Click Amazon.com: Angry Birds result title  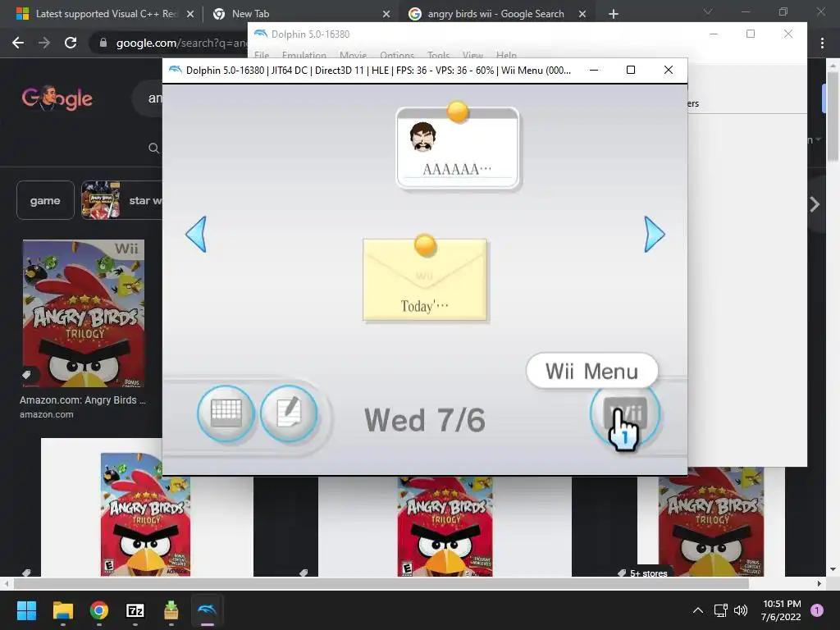pyautogui.click(x=83, y=399)
